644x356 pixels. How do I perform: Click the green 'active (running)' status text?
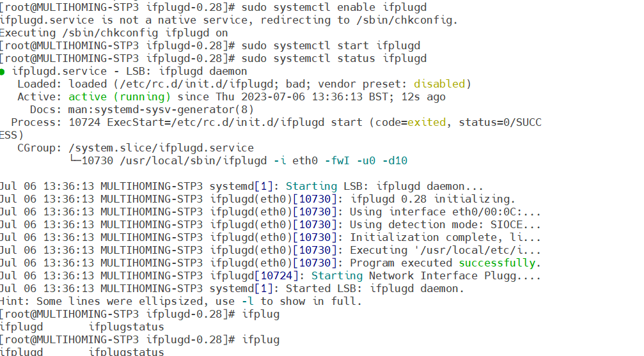120,97
